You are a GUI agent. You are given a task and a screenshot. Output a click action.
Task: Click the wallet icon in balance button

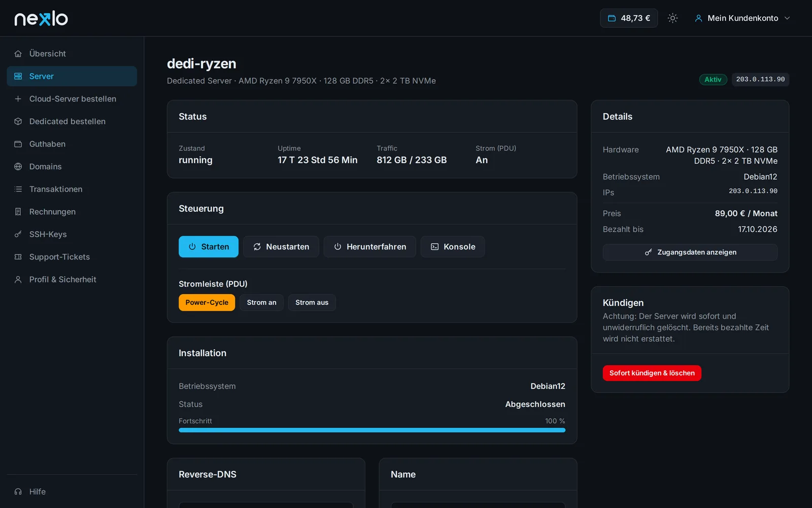pyautogui.click(x=612, y=18)
